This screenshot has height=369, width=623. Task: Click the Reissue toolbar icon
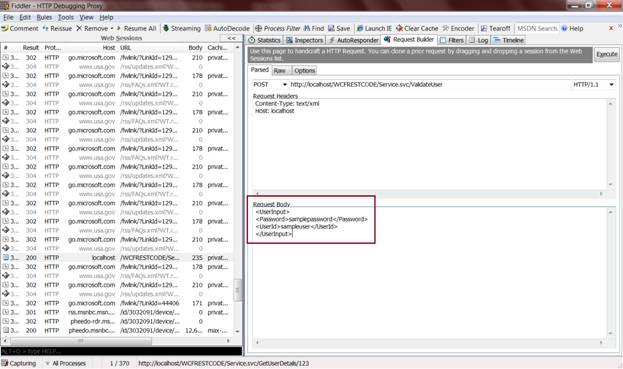pyautogui.click(x=45, y=29)
